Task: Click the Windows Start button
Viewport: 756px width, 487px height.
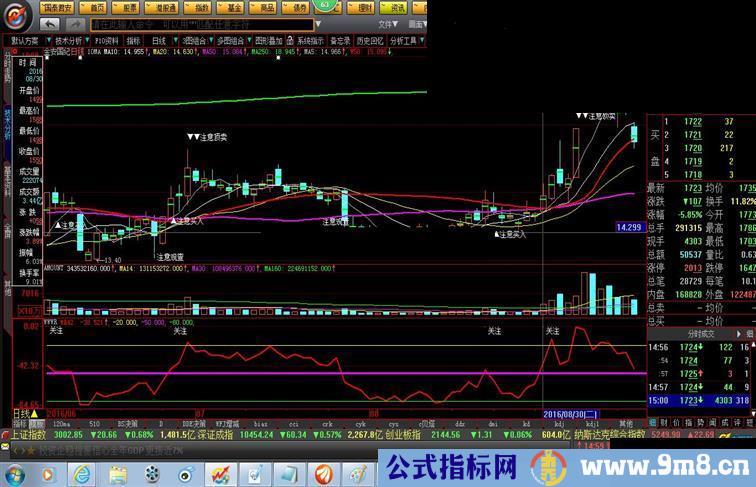Action: (x=17, y=471)
